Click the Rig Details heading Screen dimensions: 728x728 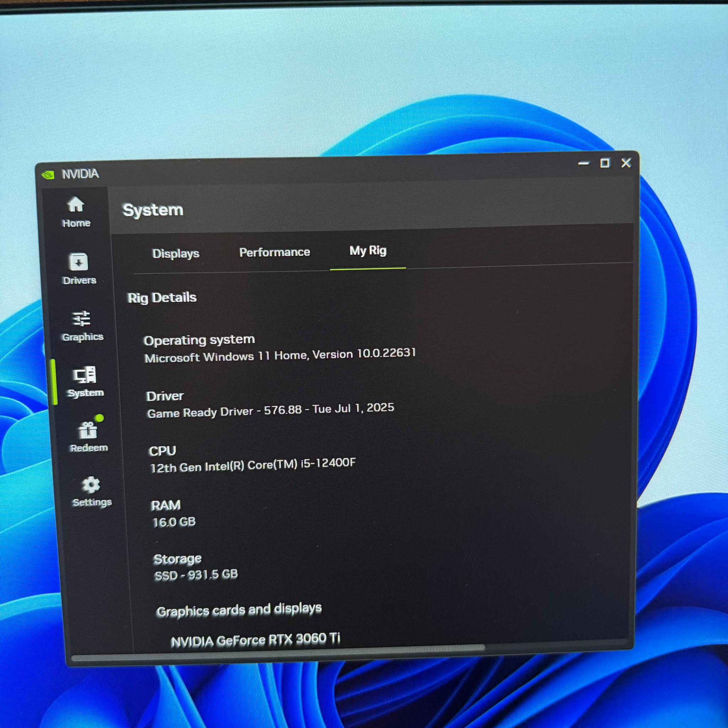pyautogui.click(x=162, y=298)
